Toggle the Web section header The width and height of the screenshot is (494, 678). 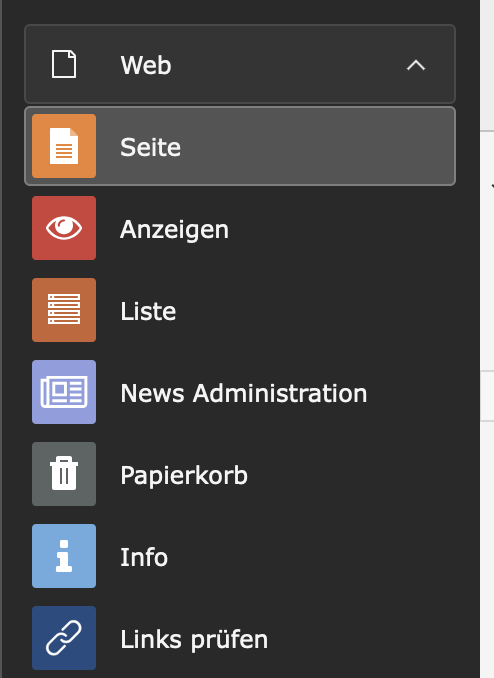(240, 64)
